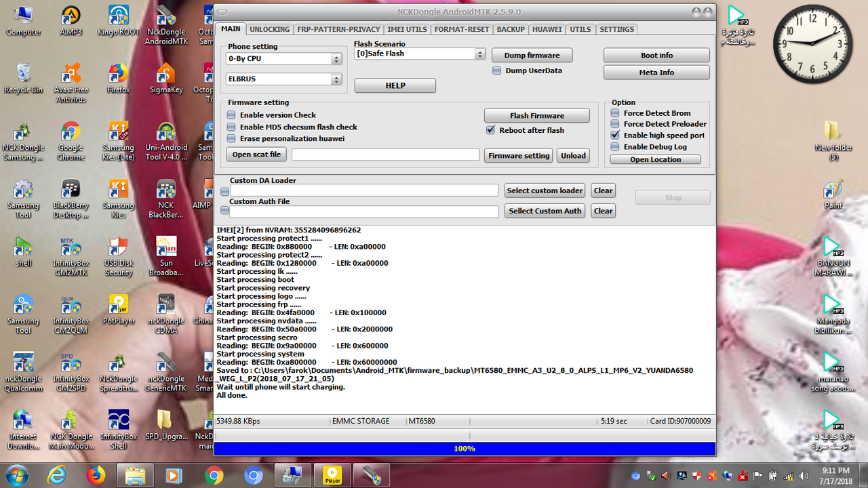Open the Flash Scenario Safe Flash dropdown
Image resolution: width=868 pixels, height=488 pixels.
420,54
